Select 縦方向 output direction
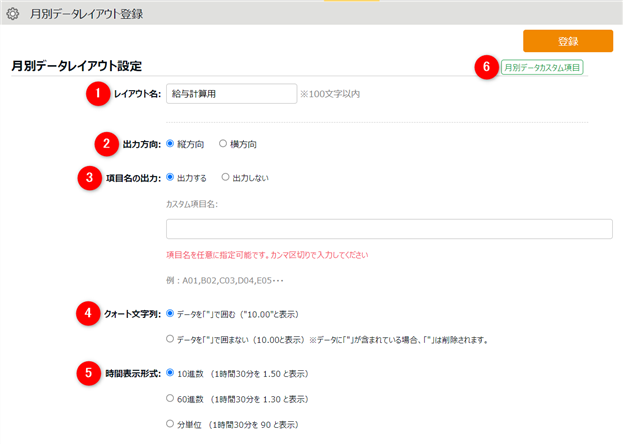The width and height of the screenshot is (623, 444). [171, 144]
